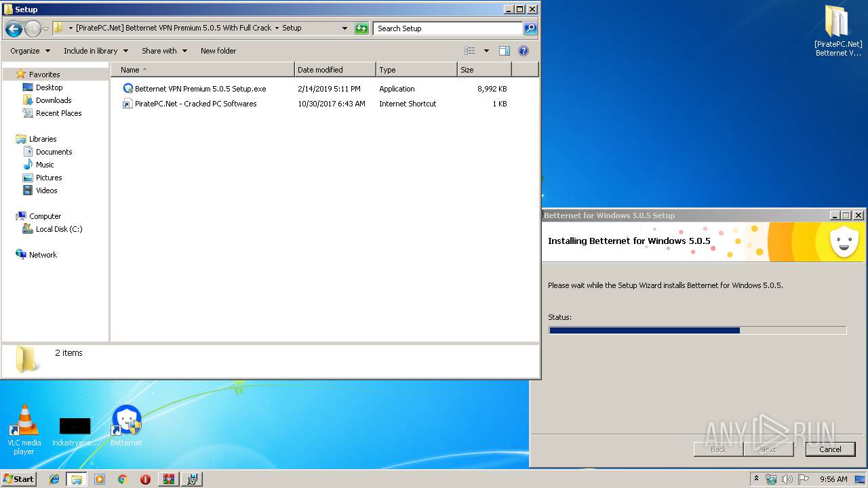Viewport: 868px width, 488px height.
Task: Click the Search Setup field
Action: coord(448,28)
